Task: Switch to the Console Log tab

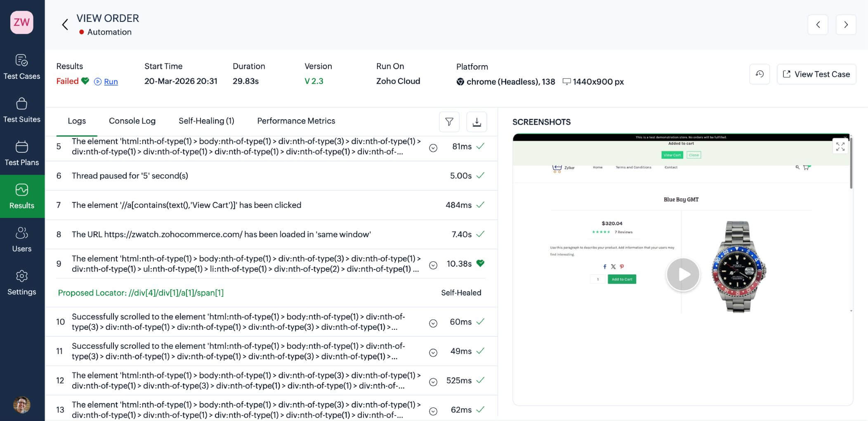Action: (132, 121)
